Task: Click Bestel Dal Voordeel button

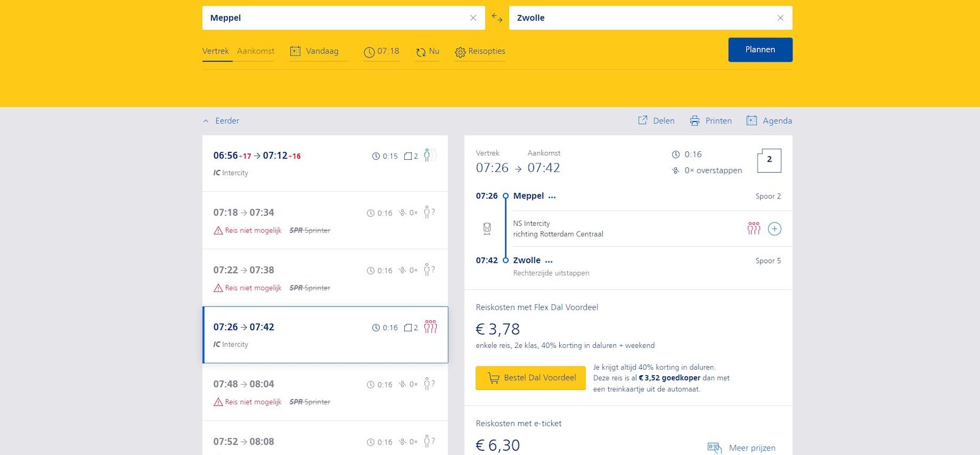Action: 530,378
